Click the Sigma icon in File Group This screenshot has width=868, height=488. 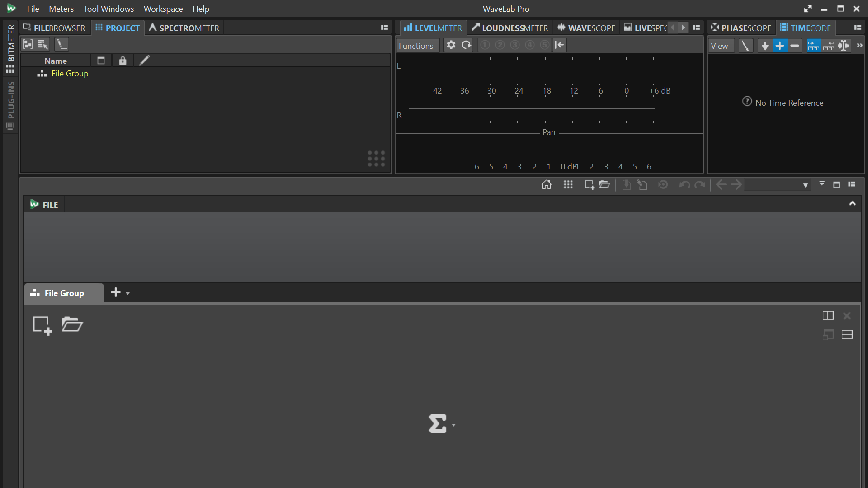click(x=438, y=424)
